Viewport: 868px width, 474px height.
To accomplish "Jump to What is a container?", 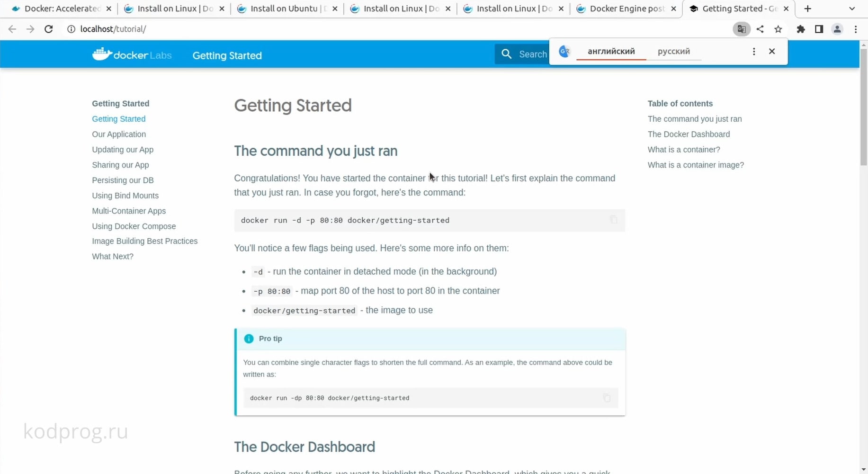I will click(x=684, y=150).
